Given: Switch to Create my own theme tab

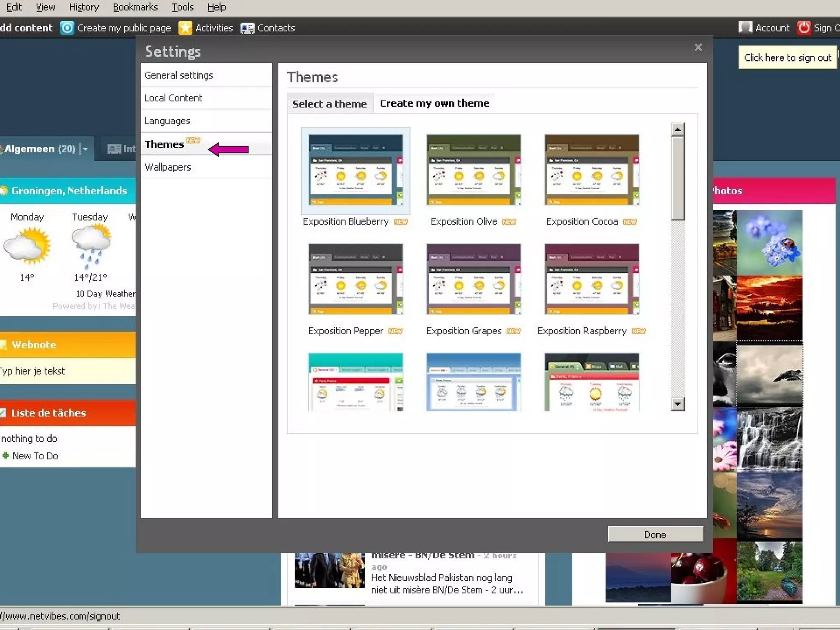Looking at the screenshot, I should click(434, 103).
